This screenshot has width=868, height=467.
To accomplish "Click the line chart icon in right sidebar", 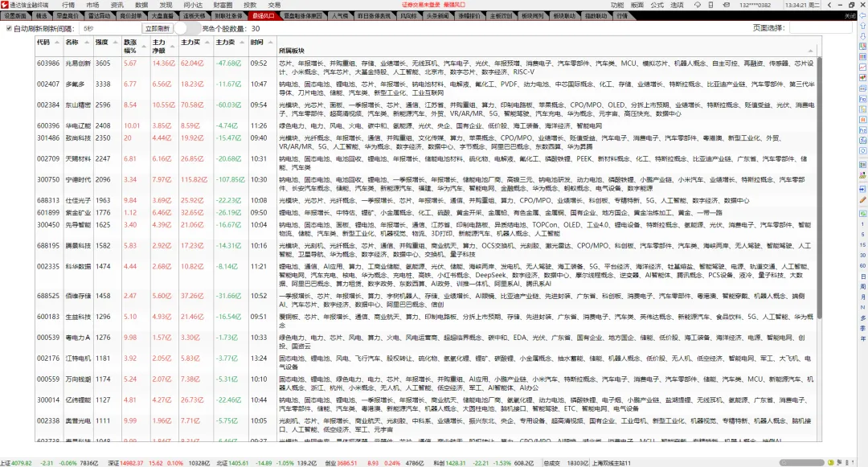I will [x=862, y=68].
